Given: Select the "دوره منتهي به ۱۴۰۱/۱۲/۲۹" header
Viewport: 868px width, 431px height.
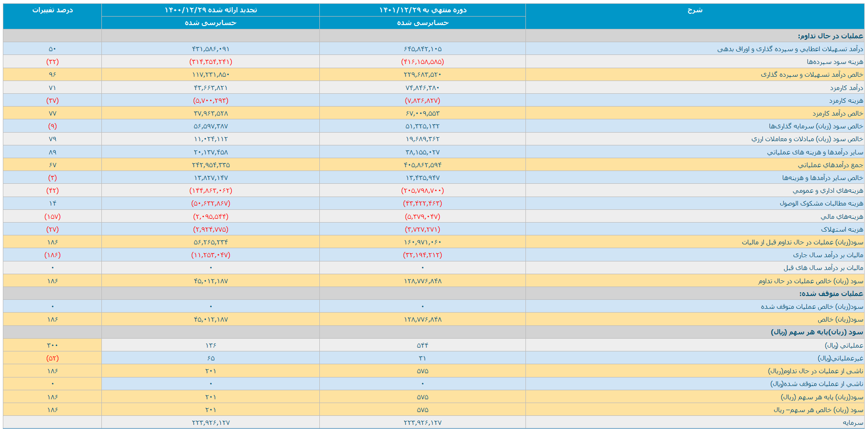Looking at the screenshot, I should (x=423, y=10).
